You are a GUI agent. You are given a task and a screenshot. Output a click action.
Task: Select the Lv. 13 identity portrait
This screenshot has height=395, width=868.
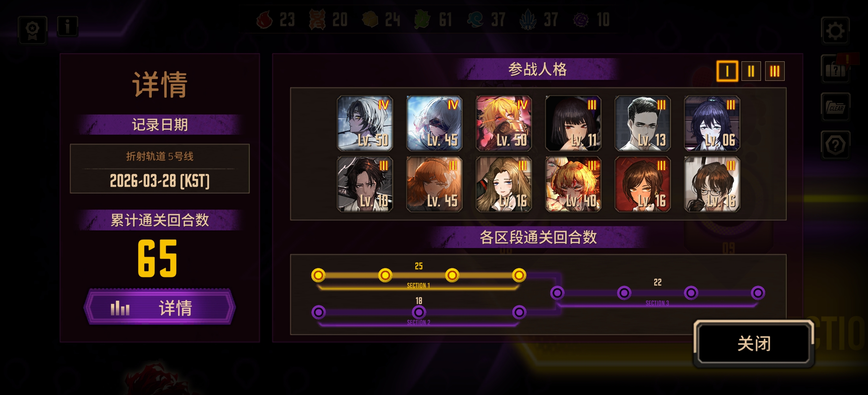pyautogui.click(x=643, y=123)
